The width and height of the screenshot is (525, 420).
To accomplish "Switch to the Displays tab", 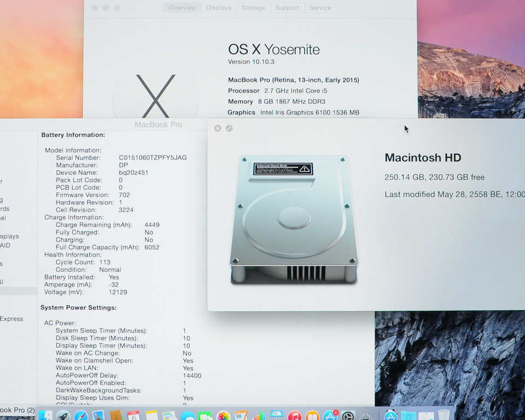I will tap(219, 8).
